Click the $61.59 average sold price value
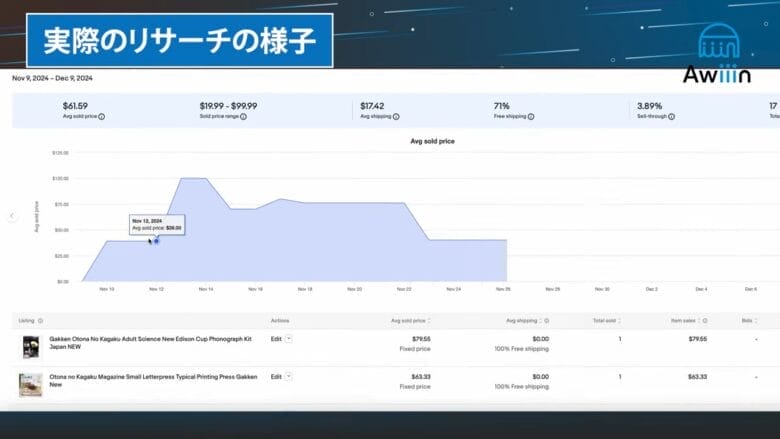Image resolution: width=780 pixels, height=439 pixels. (75, 106)
